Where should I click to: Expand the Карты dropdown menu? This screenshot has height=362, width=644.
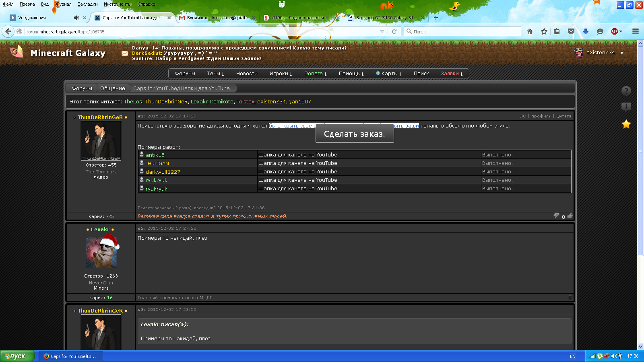tap(389, 74)
